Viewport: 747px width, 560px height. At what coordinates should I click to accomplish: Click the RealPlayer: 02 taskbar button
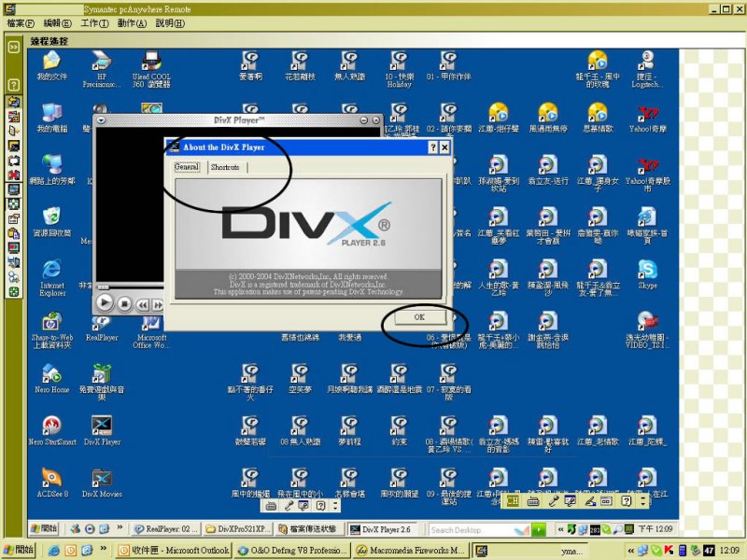click(x=166, y=529)
